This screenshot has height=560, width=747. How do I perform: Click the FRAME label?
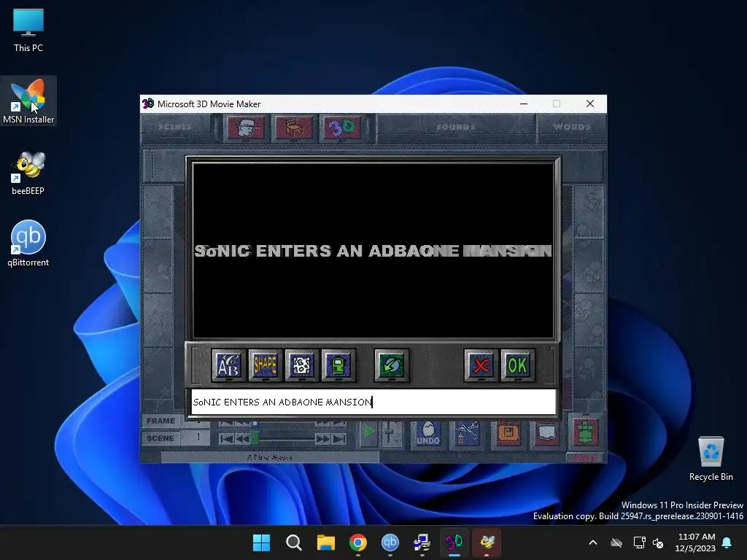(161, 421)
